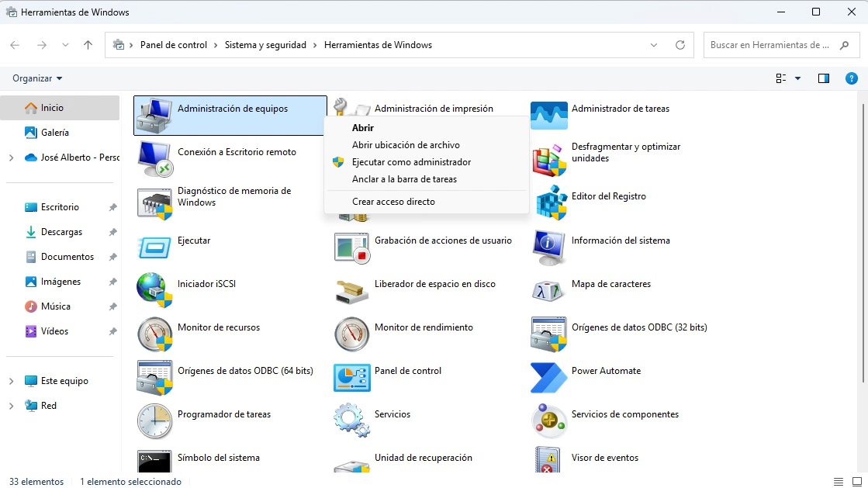Choose Abrir from the context menu
This screenshot has height=488, width=868.
pos(427,128)
